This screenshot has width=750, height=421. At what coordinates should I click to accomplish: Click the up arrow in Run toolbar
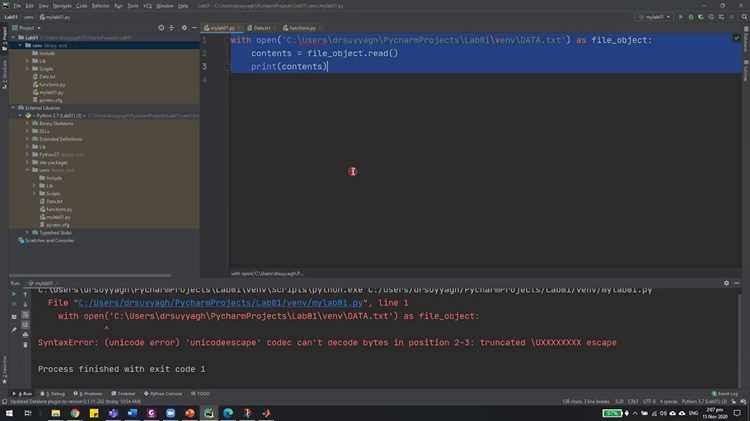[x=25, y=294]
